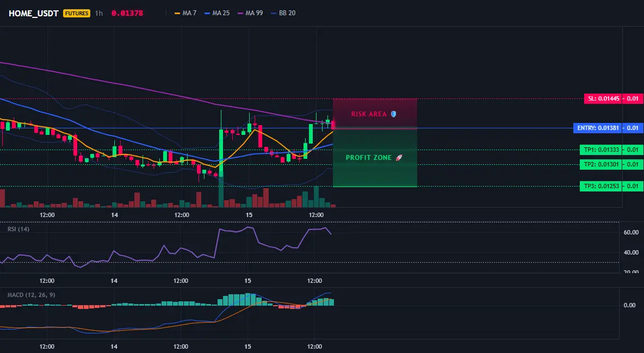Toggle the MA 7 legend entry
This screenshot has height=353, width=644.
pyautogui.click(x=185, y=13)
